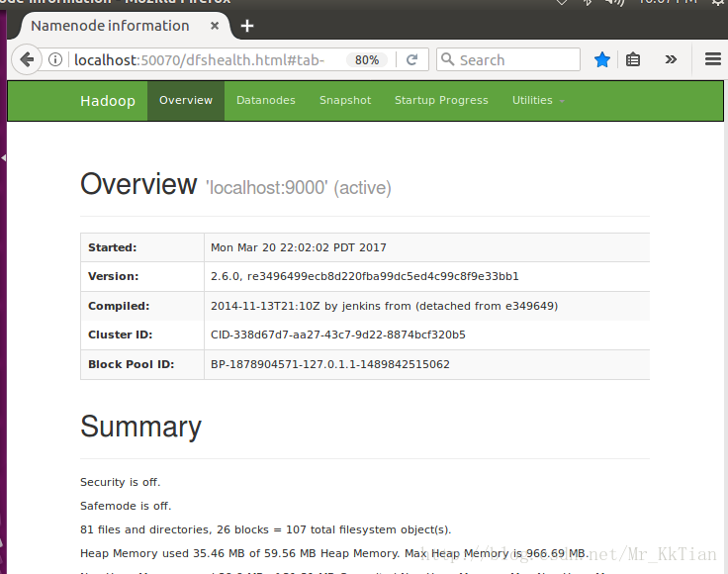Screen dimensions: 728x574
Task: Open the Datanodes tab
Action: pos(265,100)
